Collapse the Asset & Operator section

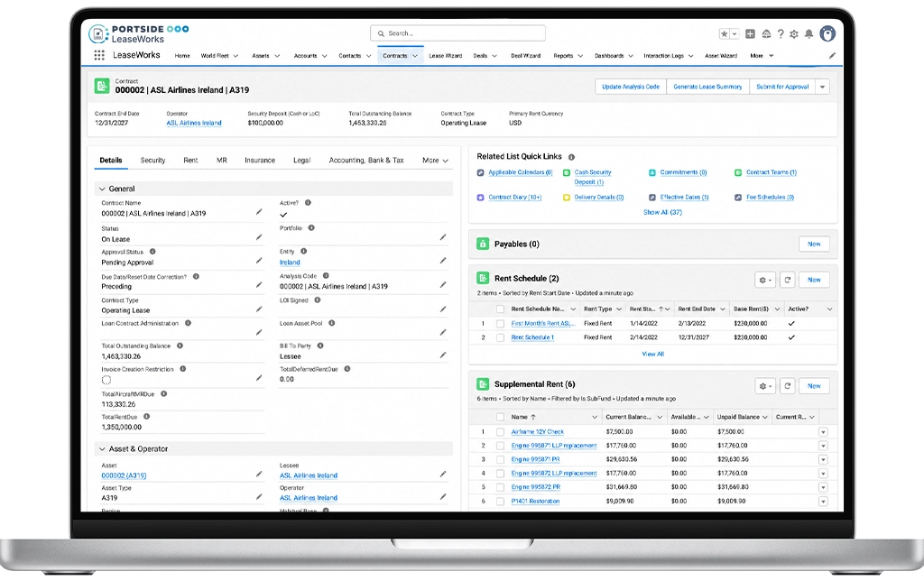102,449
